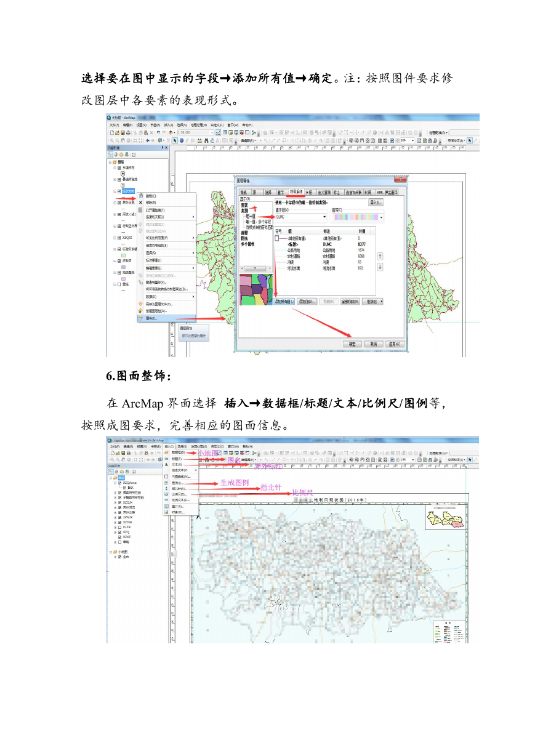
Task: Click the 文本(X) letter A icon in Insert menu
Action: click(166, 465)
